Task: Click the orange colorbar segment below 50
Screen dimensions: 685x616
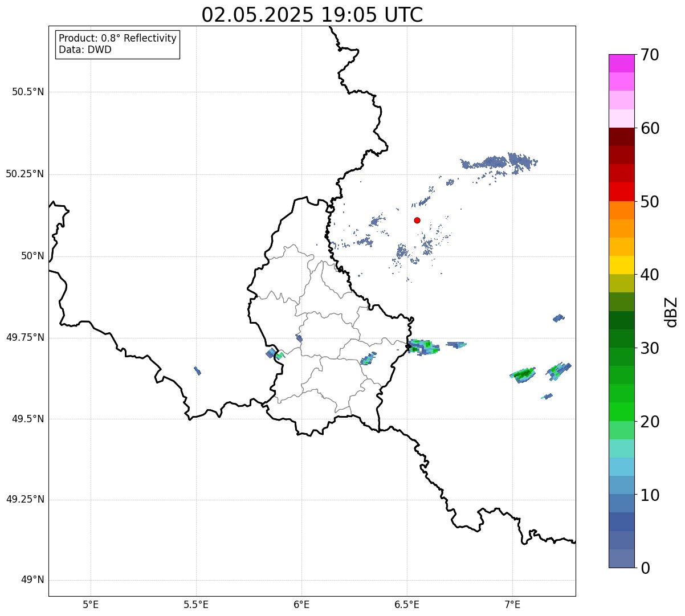Action: pyautogui.click(x=621, y=210)
